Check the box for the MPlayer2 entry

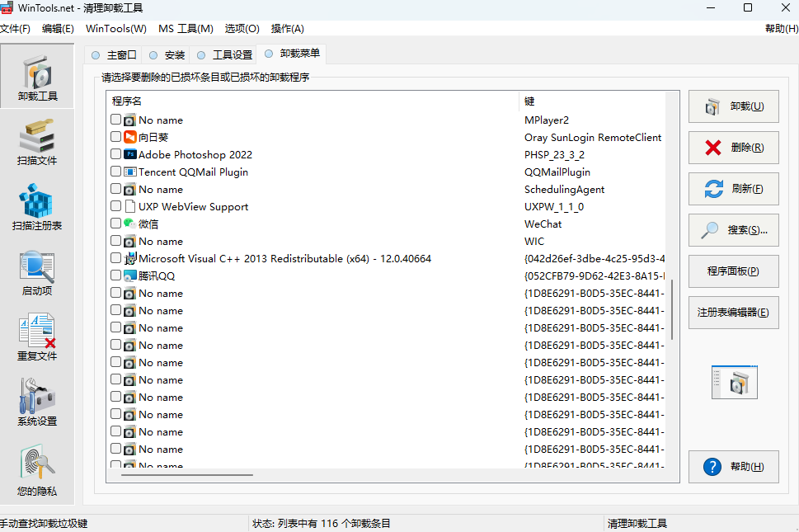[115, 120]
